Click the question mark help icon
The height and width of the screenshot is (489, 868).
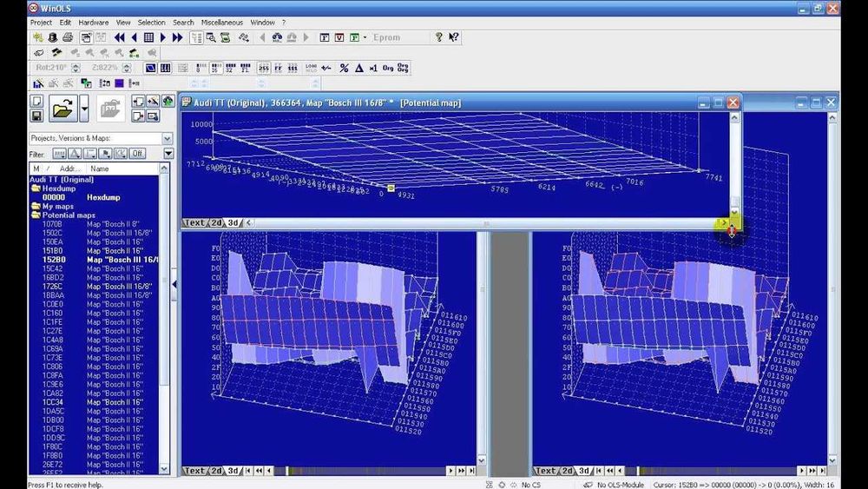pyautogui.click(x=439, y=37)
